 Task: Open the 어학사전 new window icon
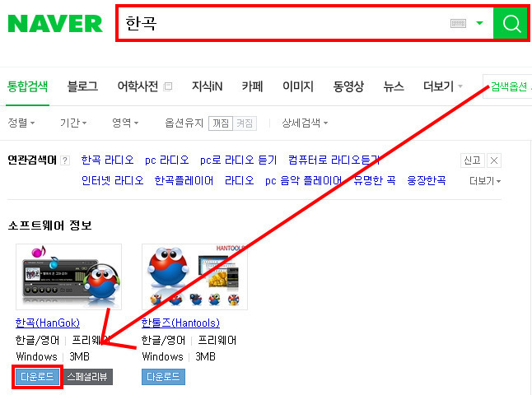tap(168, 86)
